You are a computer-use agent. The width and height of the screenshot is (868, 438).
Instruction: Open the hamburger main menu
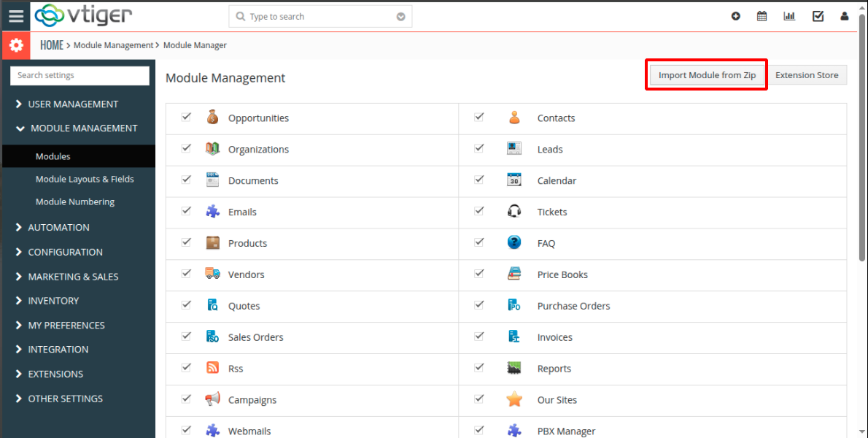(x=16, y=16)
